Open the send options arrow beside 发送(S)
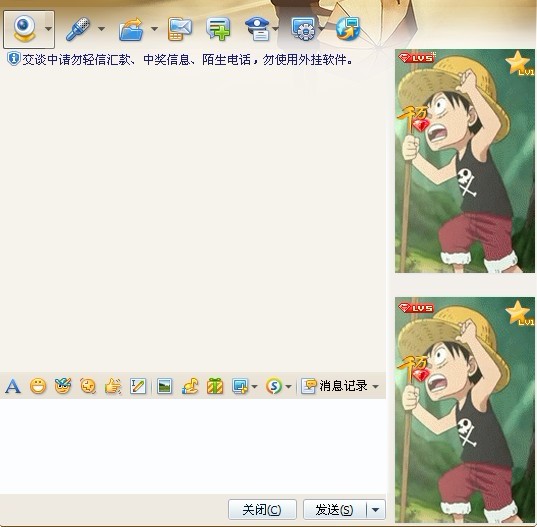 (376, 510)
